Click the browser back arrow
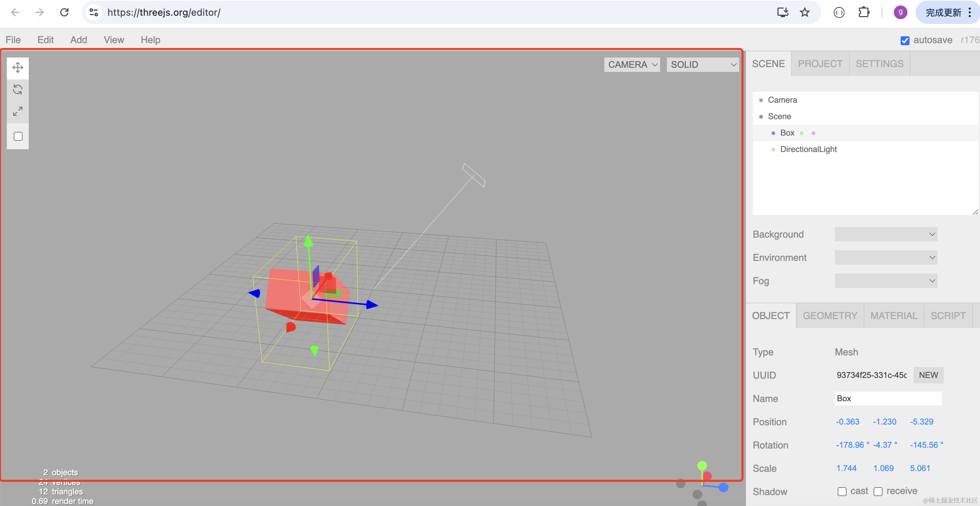 tap(15, 13)
